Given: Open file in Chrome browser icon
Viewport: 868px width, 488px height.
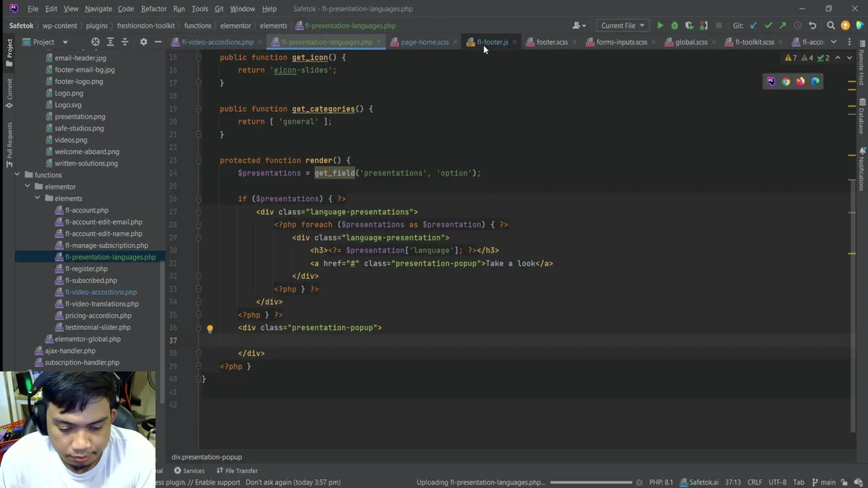Looking at the screenshot, I should click(785, 81).
